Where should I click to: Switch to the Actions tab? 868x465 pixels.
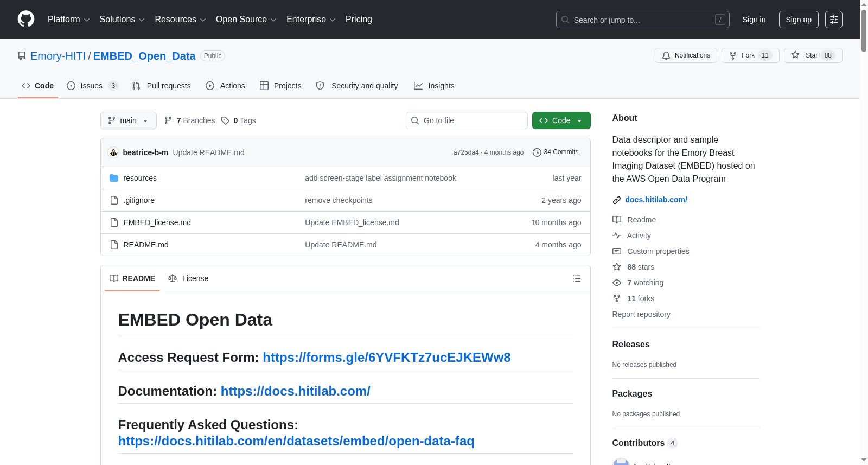click(x=226, y=86)
